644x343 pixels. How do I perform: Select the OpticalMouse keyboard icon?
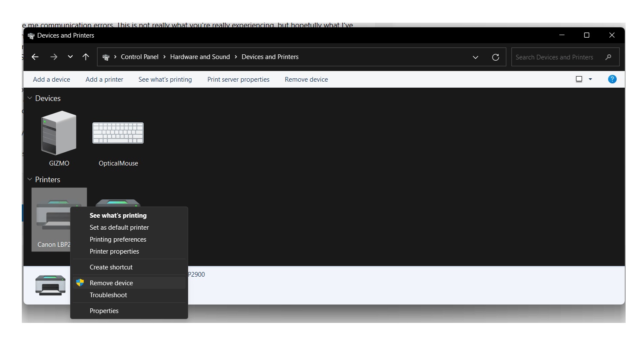click(x=118, y=133)
